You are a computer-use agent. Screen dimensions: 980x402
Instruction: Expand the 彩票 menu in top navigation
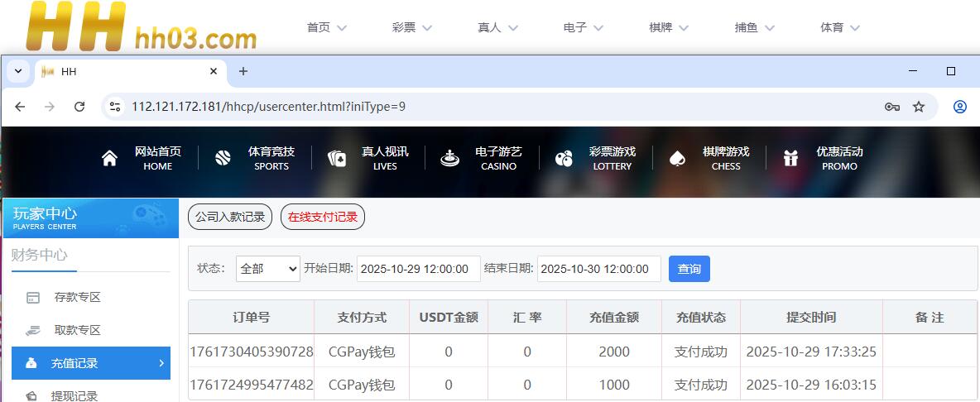(x=412, y=27)
